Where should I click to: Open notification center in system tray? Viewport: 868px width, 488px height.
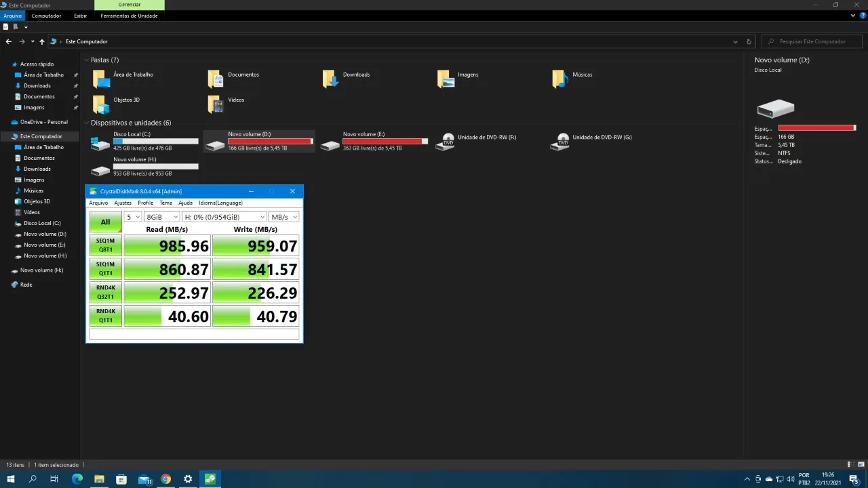pyautogui.click(x=854, y=479)
